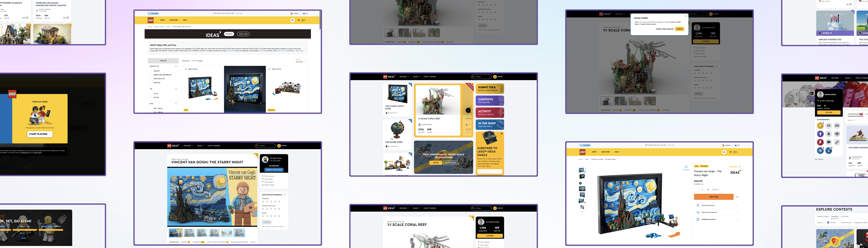
Task: Check the Sets [17] filter
Action: pos(151,71)
